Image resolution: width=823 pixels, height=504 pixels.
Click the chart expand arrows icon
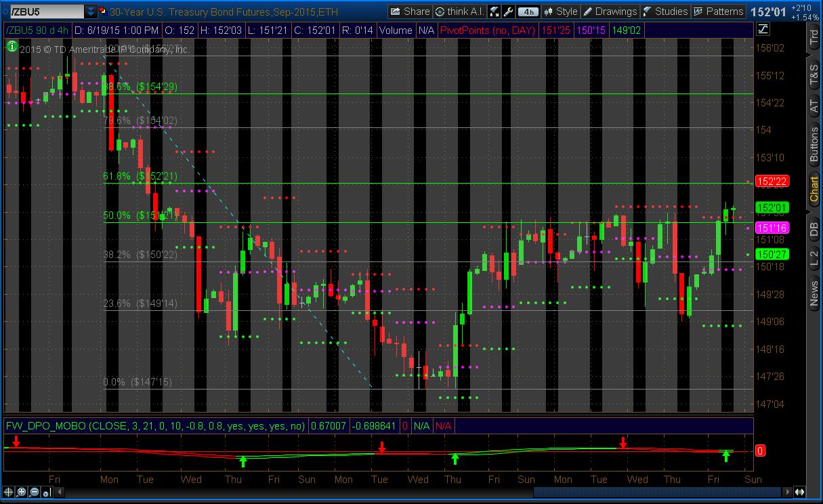(x=494, y=12)
